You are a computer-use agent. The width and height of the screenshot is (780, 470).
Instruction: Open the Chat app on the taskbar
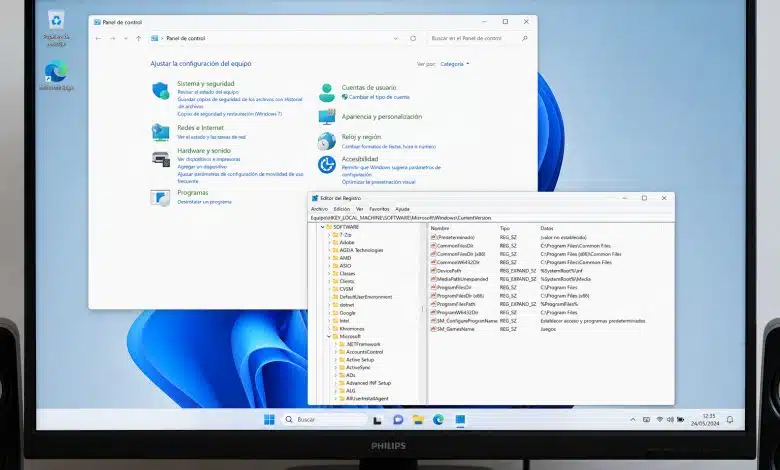tap(398, 420)
